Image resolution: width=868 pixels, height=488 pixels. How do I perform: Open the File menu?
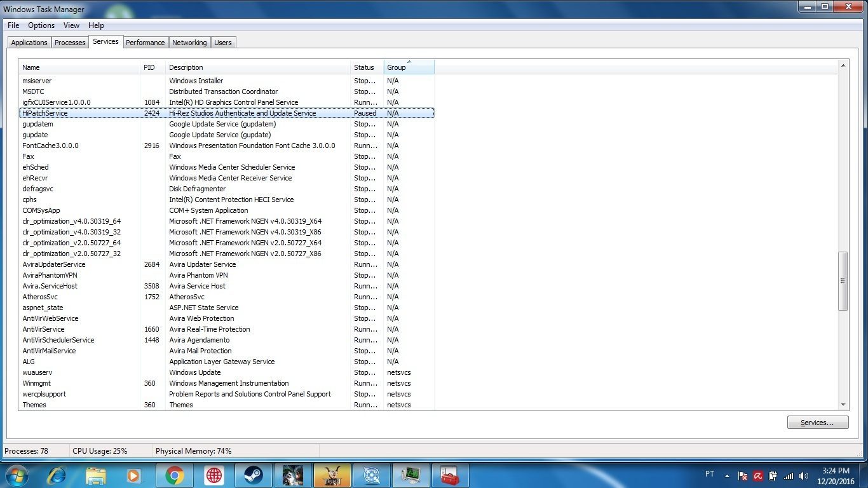click(13, 25)
